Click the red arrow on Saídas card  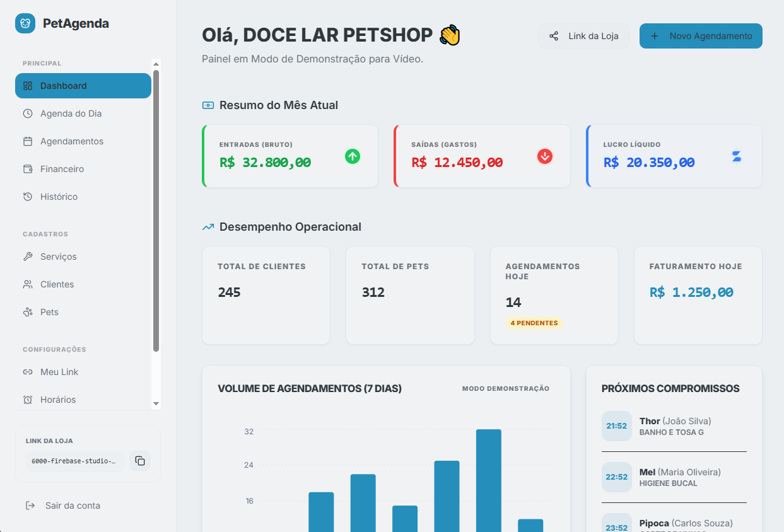(544, 157)
